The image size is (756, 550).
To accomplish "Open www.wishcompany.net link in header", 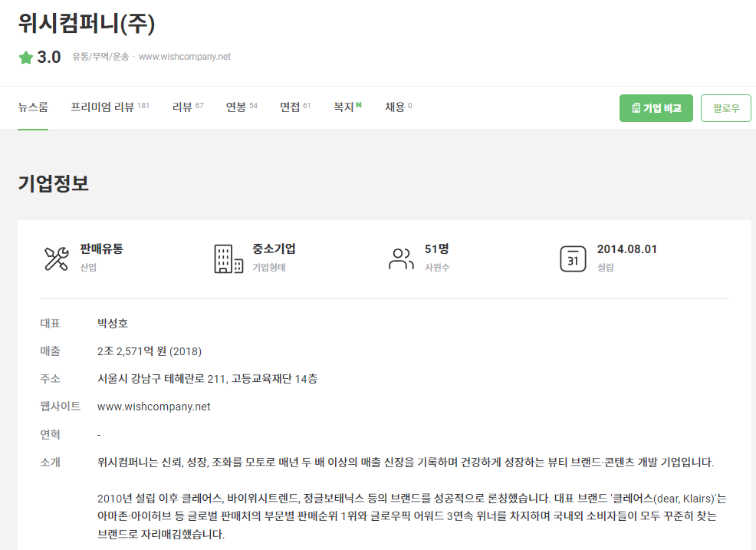I will tap(185, 57).
